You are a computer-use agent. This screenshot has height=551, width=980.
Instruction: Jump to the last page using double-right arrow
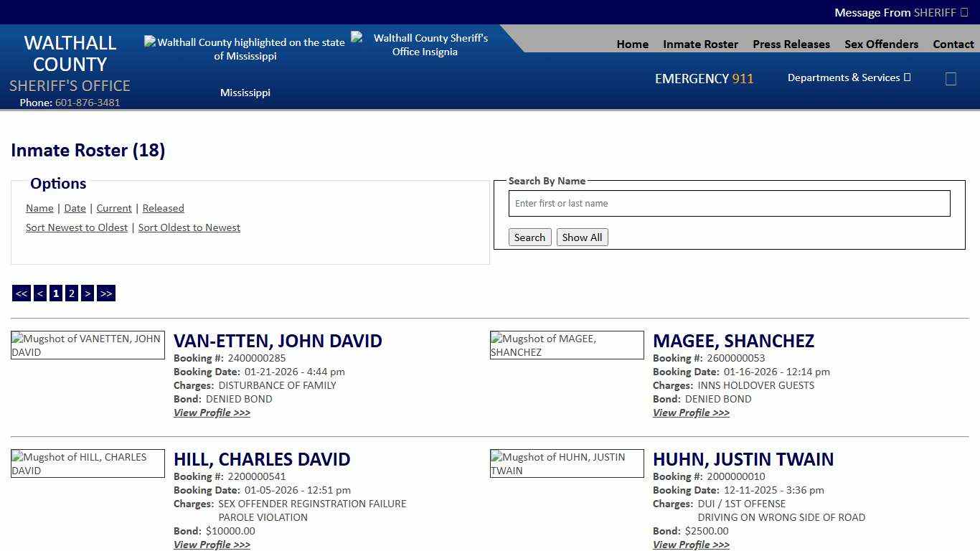[x=105, y=293]
